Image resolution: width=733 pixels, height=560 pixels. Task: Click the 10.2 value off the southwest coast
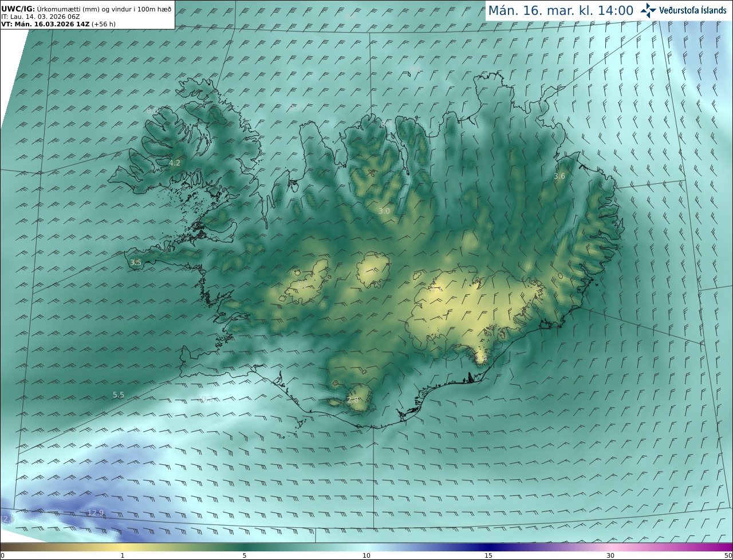(206, 399)
